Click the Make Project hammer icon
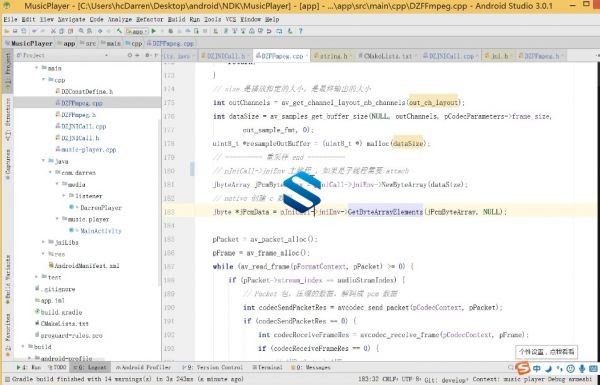 [119, 31]
